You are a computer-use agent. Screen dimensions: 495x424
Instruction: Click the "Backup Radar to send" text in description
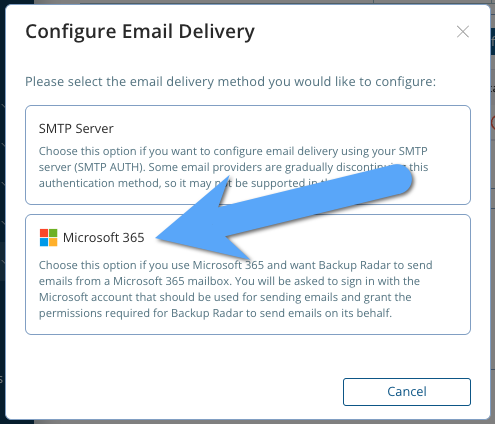[x=376, y=265]
